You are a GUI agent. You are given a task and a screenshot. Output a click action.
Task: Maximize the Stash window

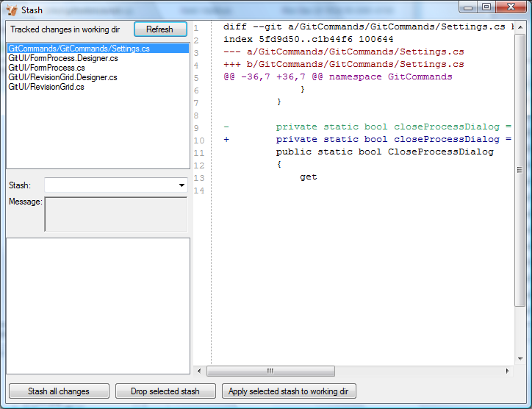tap(486, 7)
